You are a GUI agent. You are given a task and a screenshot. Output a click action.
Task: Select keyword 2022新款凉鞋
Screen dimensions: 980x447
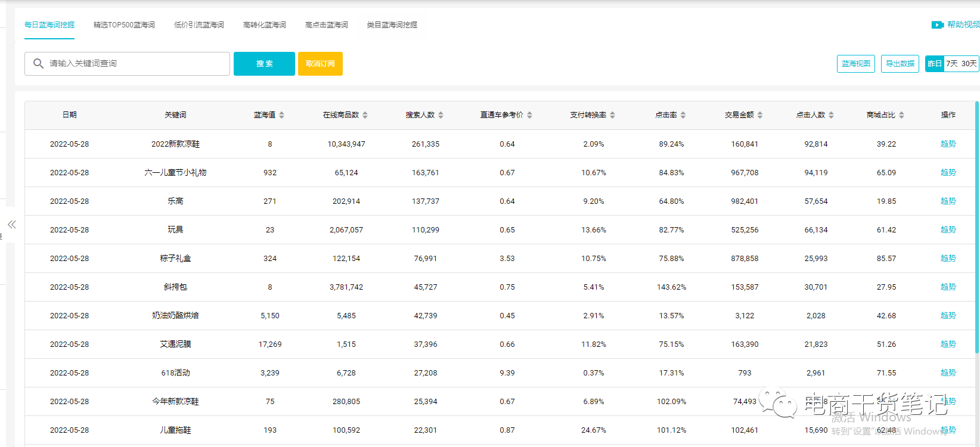[x=175, y=144]
